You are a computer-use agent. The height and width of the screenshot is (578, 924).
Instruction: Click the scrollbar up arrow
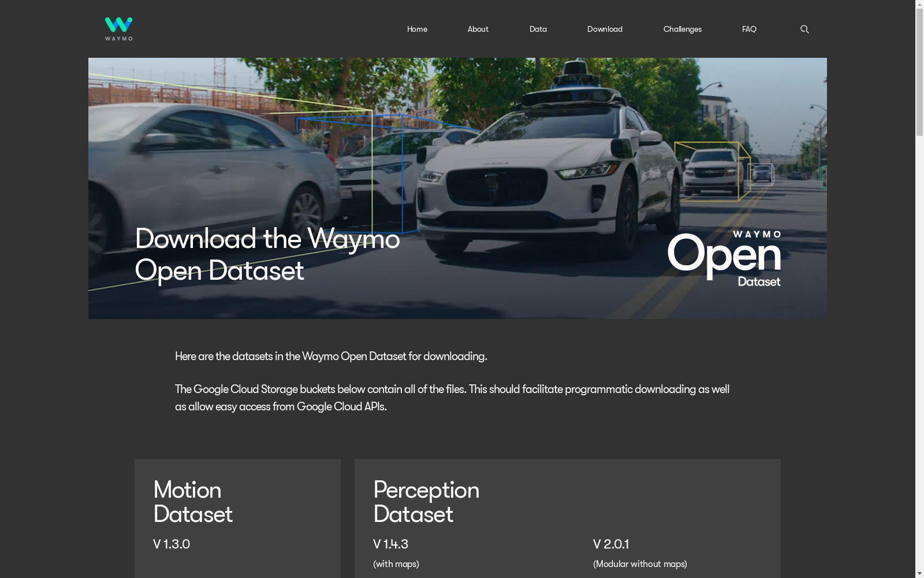(919, 5)
